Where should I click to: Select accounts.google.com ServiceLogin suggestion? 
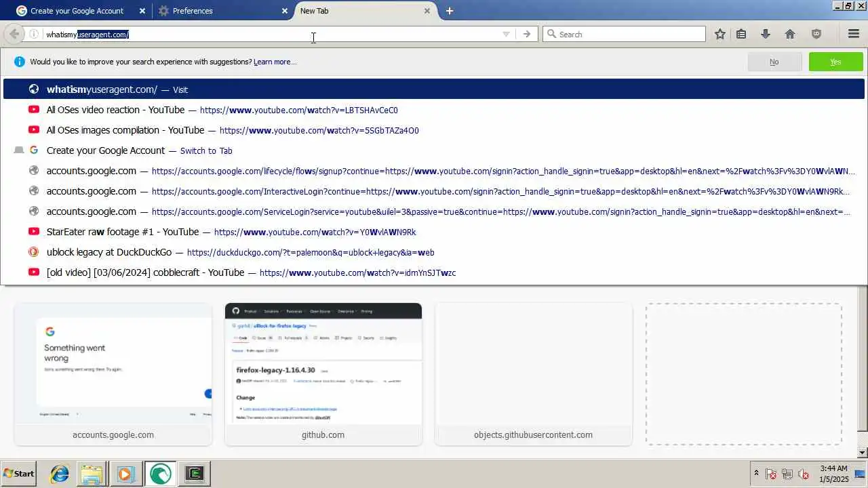(x=434, y=211)
